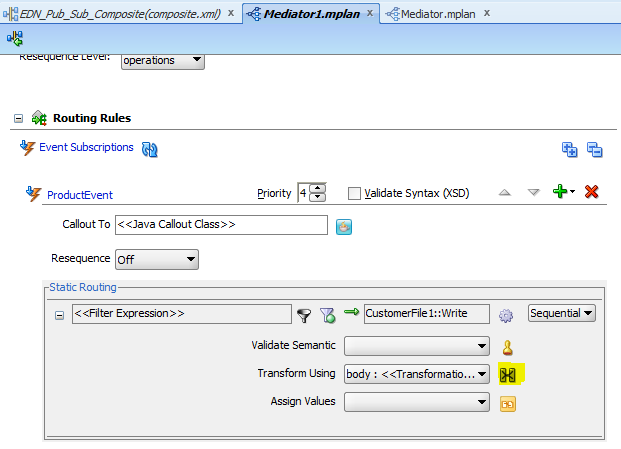The height and width of the screenshot is (449, 621).
Task: Click the Filter Expression field
Action: coord(182,314)
